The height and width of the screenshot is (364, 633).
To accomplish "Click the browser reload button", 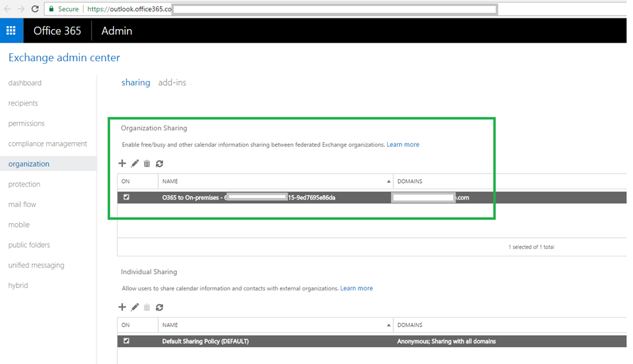I will pyautogui.click(x=35, y=9).
